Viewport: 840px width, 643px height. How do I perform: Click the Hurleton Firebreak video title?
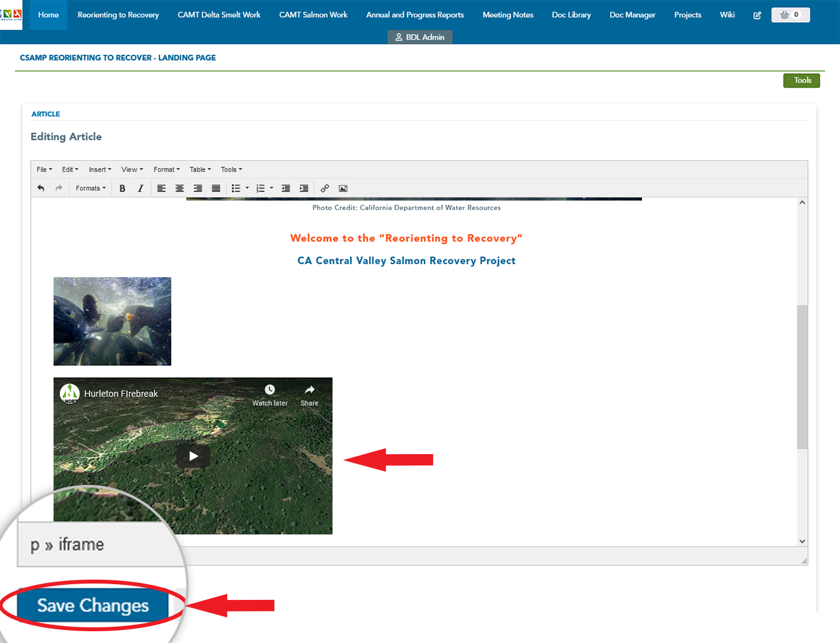[x=121, y=393]
